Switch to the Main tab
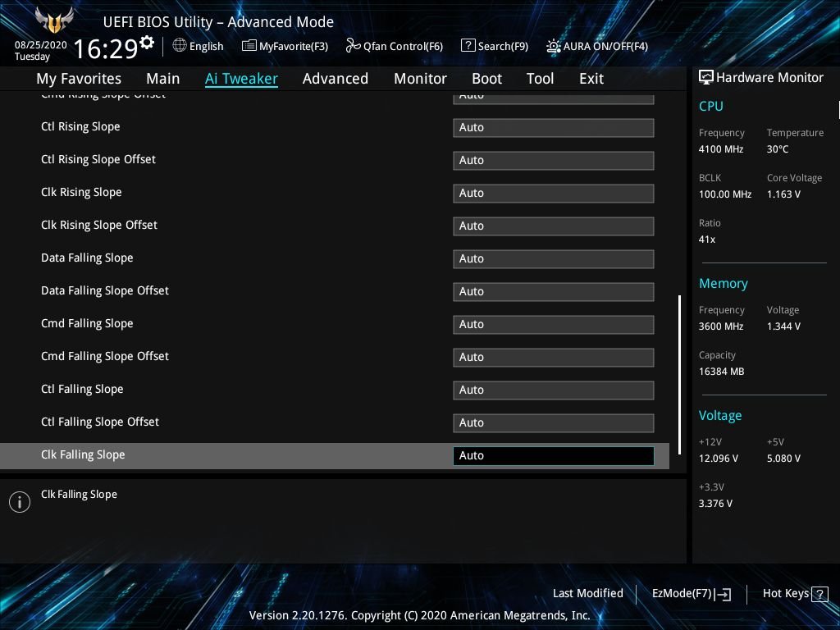The image size is (840, 630). pos(163,79)
